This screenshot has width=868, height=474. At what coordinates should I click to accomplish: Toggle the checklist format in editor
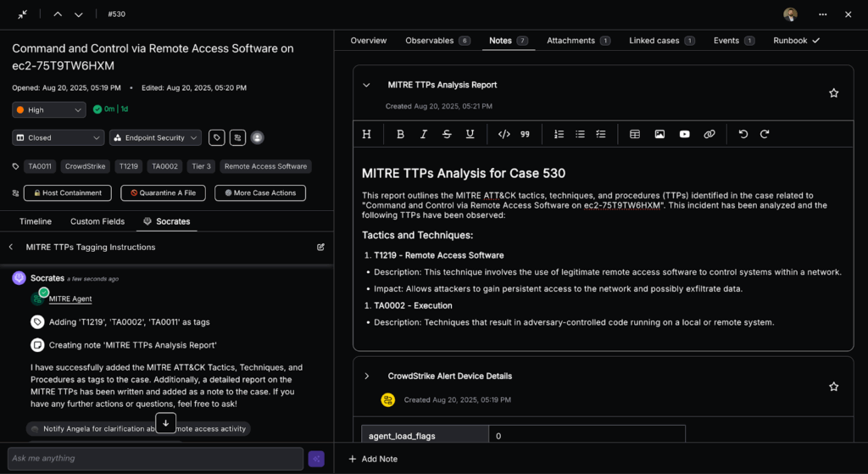coord(601,134)
